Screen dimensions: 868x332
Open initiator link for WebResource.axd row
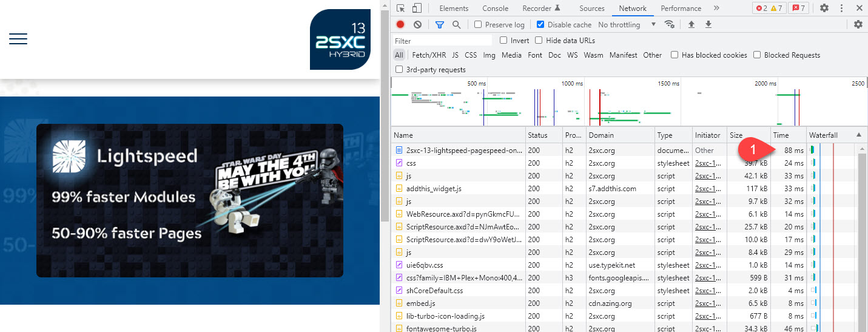point(709,214)
